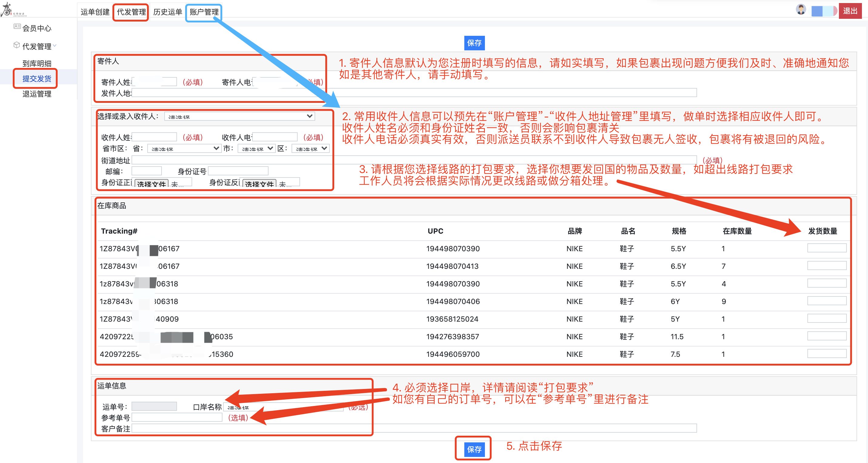Screen dimensions: 868x463
Task: Open the 运单创建 tab
Action: pos(95,12)
